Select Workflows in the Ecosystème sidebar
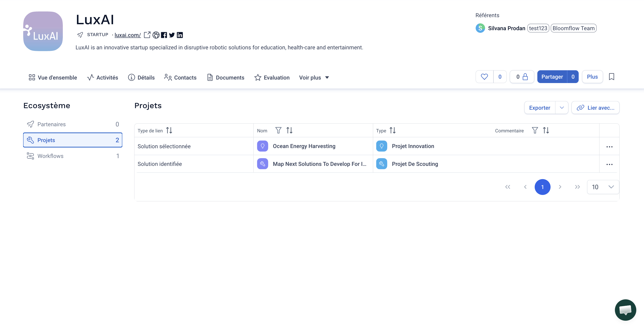The width and height of the screenshot is (644, 326). click(x=73, y=156)
